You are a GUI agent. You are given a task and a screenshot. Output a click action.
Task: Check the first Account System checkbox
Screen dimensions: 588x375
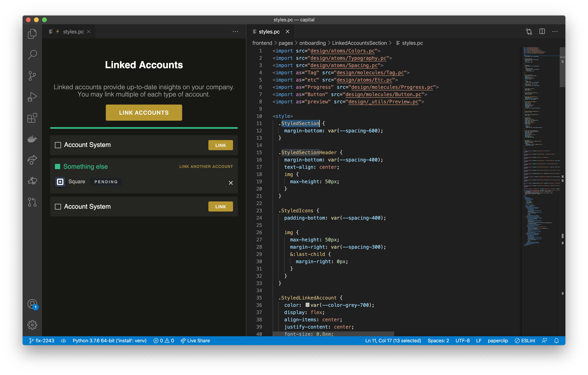58,145
